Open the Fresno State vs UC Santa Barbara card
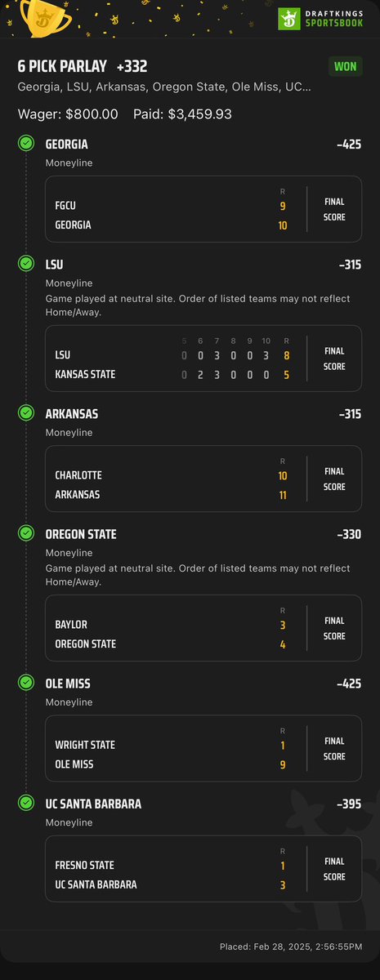 click(203, 869)
